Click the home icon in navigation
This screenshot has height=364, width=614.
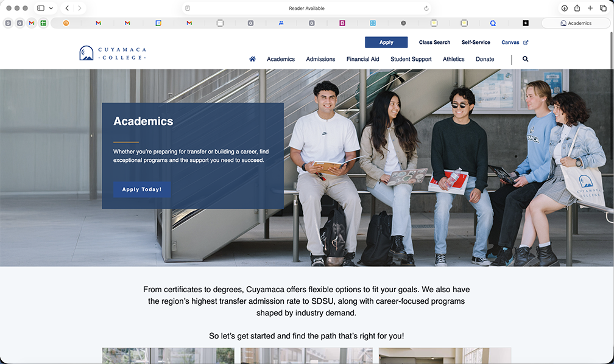253,59
